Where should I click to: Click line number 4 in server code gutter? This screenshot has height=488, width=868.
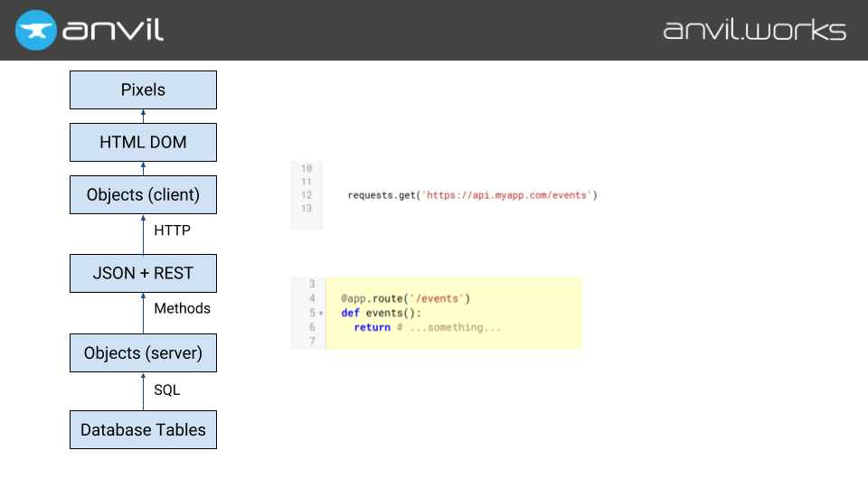312,298
